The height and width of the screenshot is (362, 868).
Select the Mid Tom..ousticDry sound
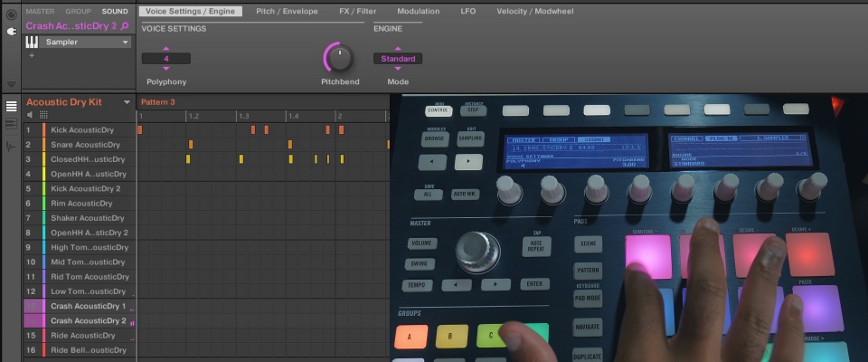[x=90, y=262]
